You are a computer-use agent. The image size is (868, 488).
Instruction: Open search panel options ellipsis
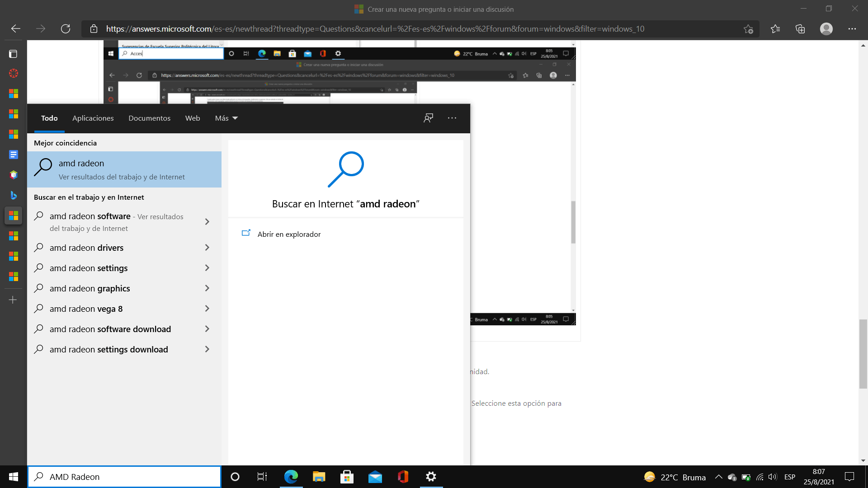tap(452, 118)
